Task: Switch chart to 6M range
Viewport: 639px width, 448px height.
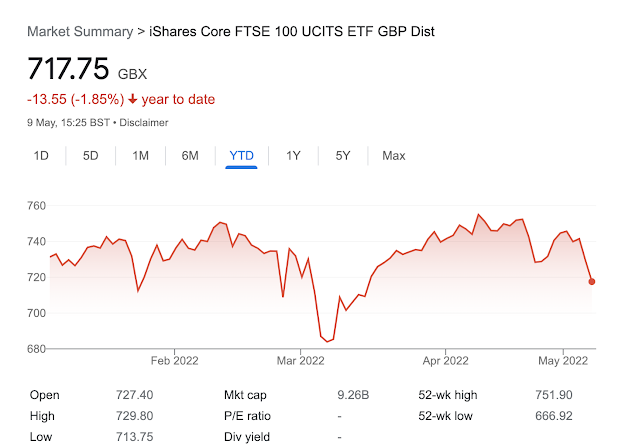Action: tap(190, 156)
